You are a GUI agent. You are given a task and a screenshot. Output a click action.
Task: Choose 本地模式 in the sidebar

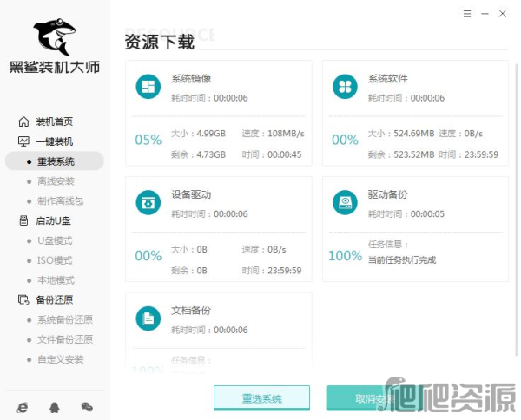pos(56,280)
